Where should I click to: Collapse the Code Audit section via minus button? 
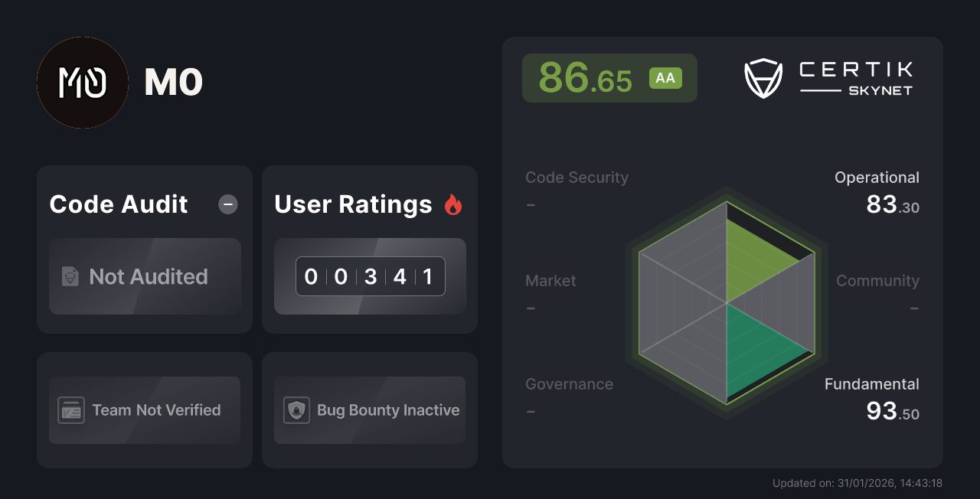coord(227,204)
